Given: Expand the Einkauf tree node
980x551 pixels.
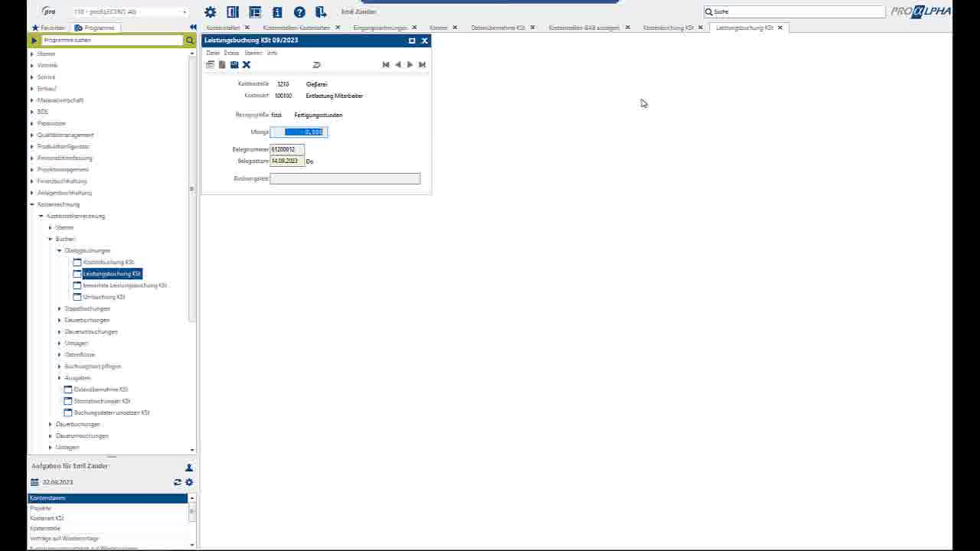Looking at the screenshot, I should (x=32, y=89).
